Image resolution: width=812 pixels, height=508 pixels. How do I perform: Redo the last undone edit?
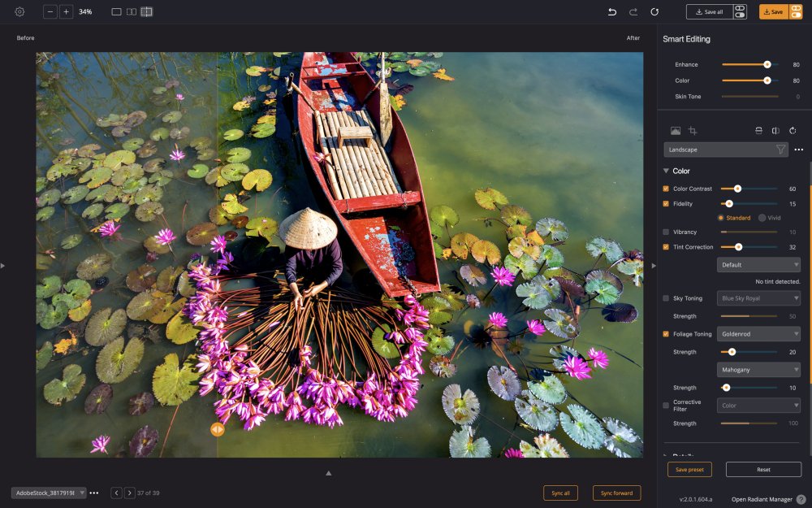click(633, 11)
